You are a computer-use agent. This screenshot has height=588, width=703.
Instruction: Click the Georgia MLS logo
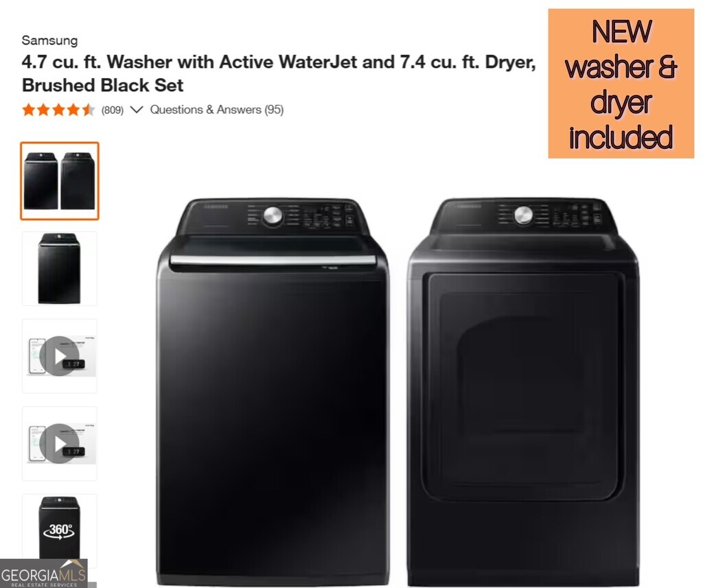(x=43, y=574)
